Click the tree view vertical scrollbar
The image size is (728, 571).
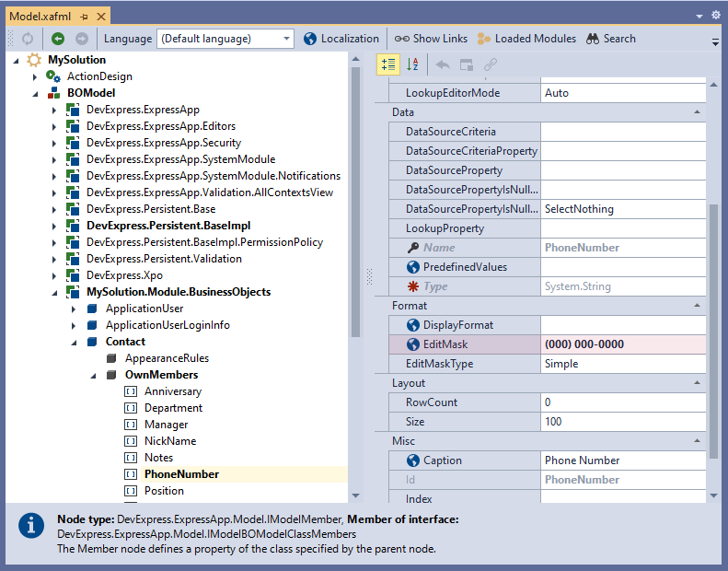(x=355, y=202)
